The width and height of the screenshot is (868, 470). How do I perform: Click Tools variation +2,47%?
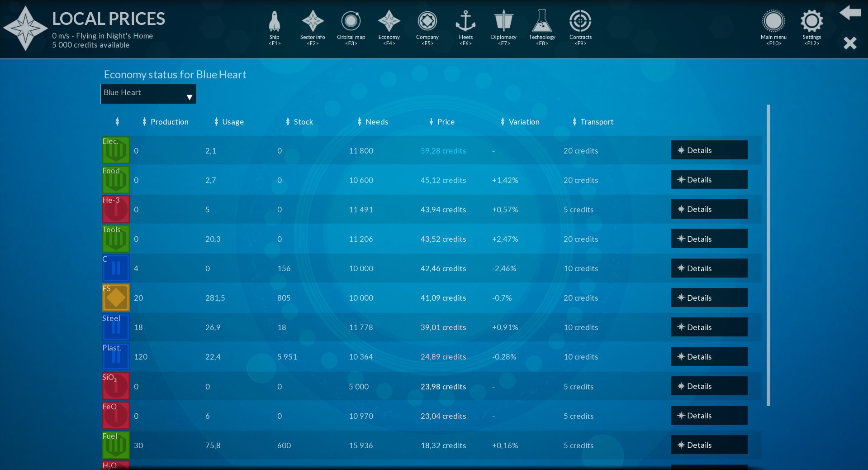pos(505,239)
